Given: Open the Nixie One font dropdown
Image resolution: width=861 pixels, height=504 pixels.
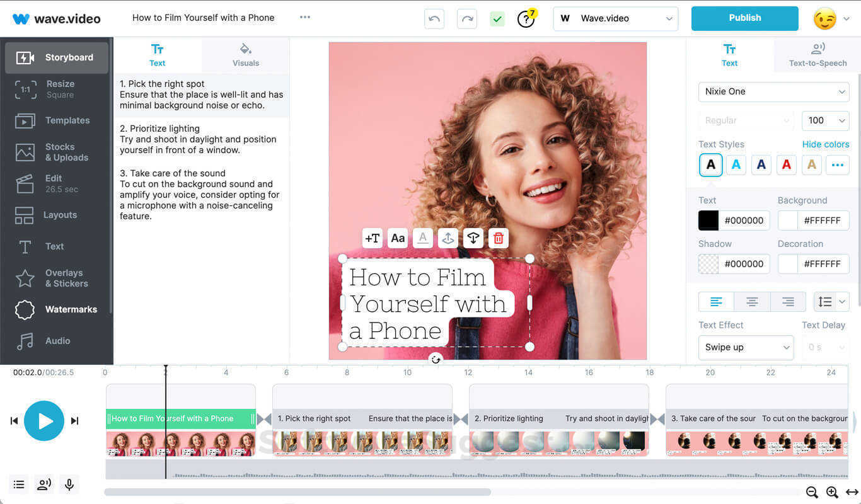Looking at the screenshot, I should [773, 92].
